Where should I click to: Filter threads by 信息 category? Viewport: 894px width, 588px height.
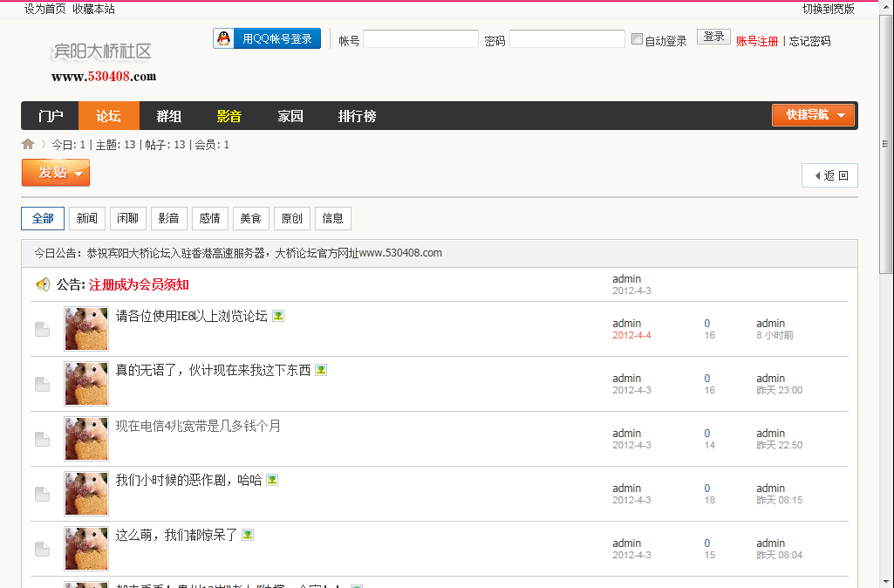click(x=333, y=218)
